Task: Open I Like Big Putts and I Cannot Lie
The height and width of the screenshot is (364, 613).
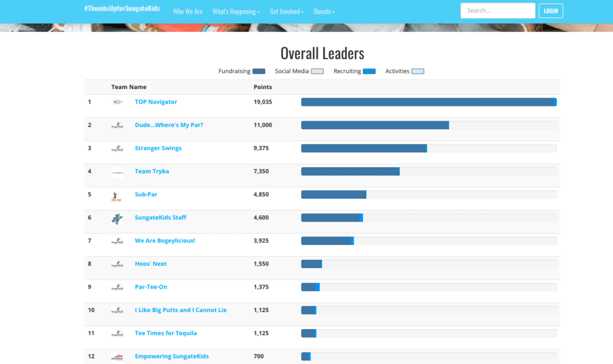Action: 181,310
